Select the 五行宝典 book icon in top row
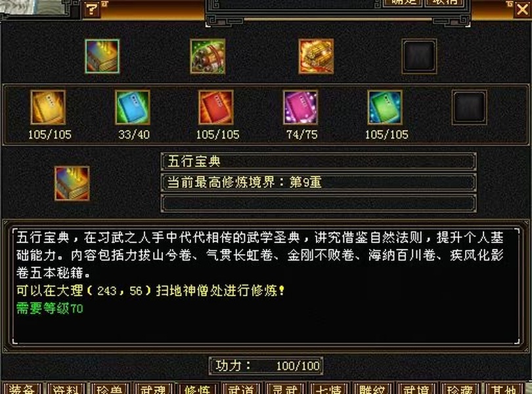532x394 pixels. click(x=102, y=56)
